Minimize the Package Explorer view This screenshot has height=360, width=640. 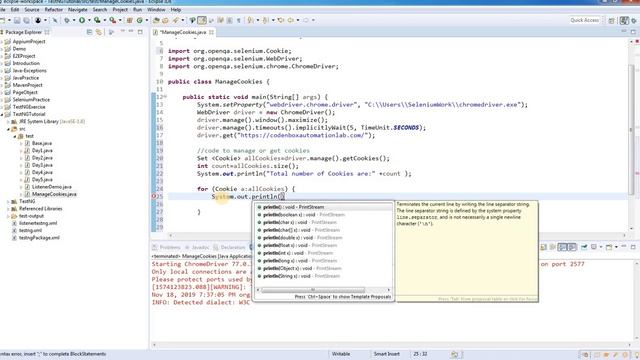pyautogui.click(x=131, y=31)
